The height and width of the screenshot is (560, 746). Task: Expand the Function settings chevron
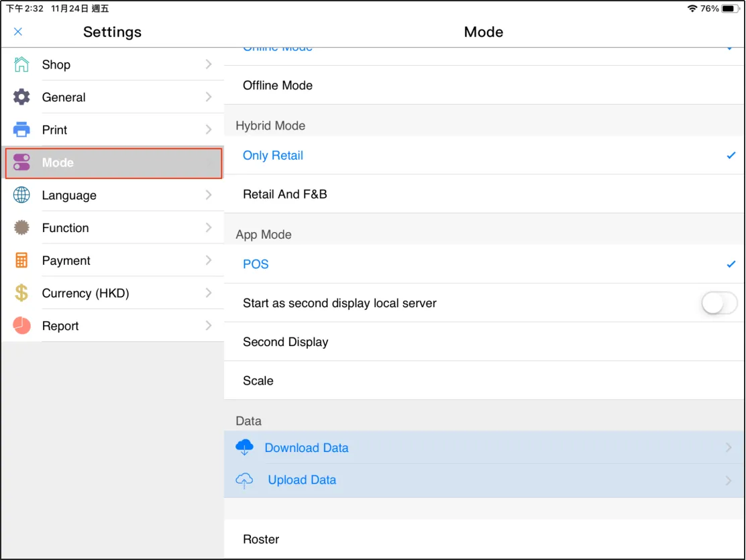209,227
